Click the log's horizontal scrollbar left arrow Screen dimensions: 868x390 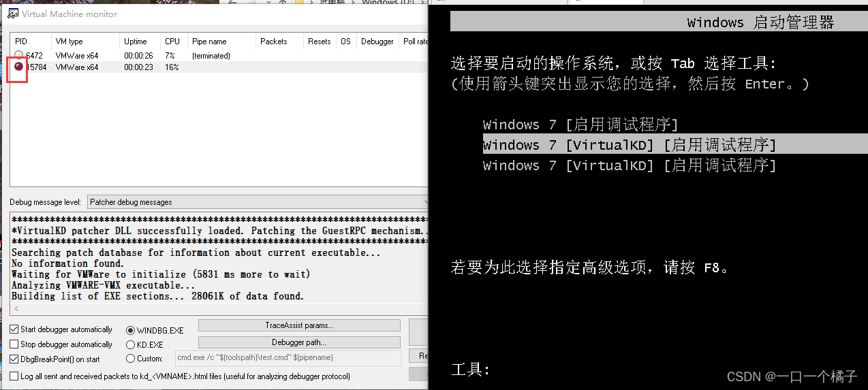16,309
